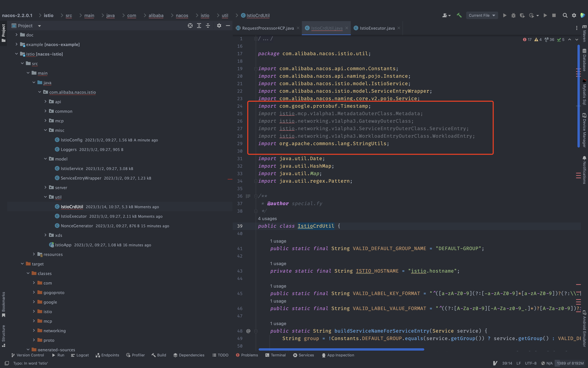Click the Run green play icon

(x=505, y=15)
